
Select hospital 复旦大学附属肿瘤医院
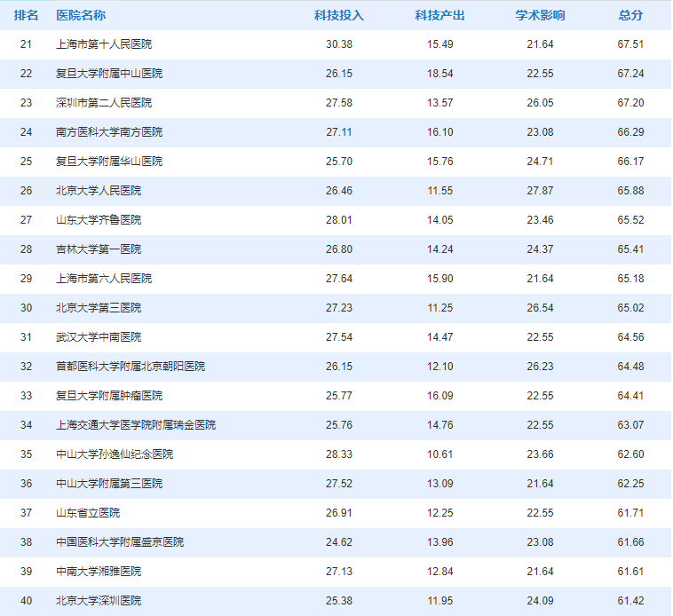[109, 396]
